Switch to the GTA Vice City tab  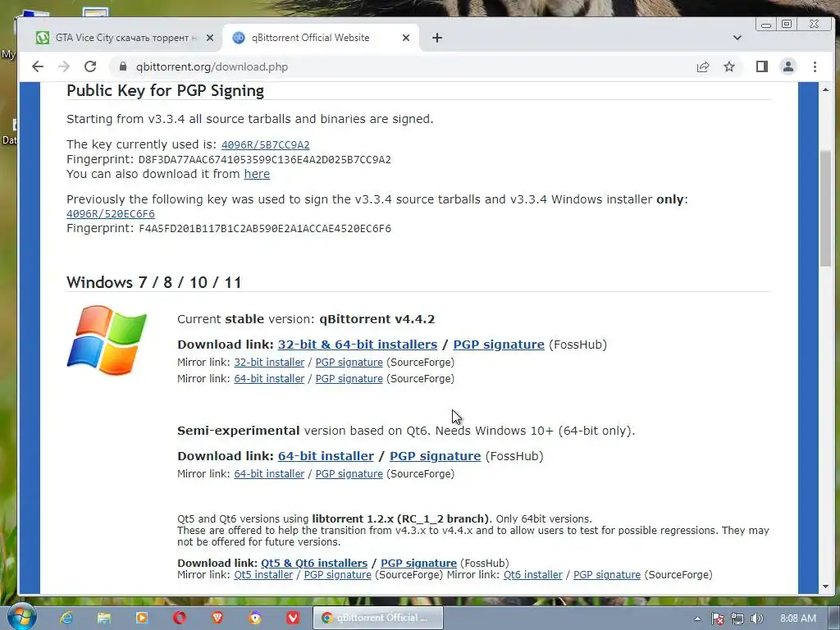125,38
